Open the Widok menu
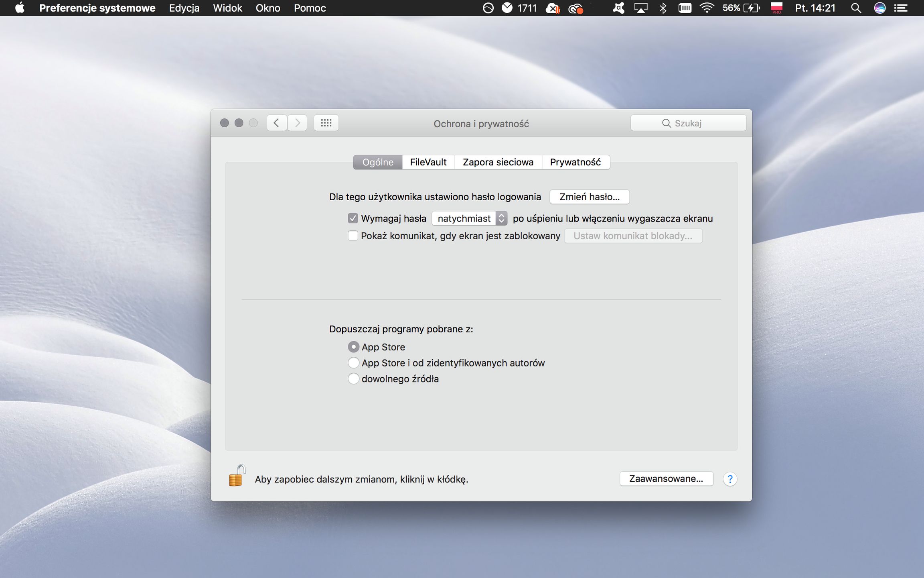The height and width of the screenshot is (578, 924). [x=227, y=8]
